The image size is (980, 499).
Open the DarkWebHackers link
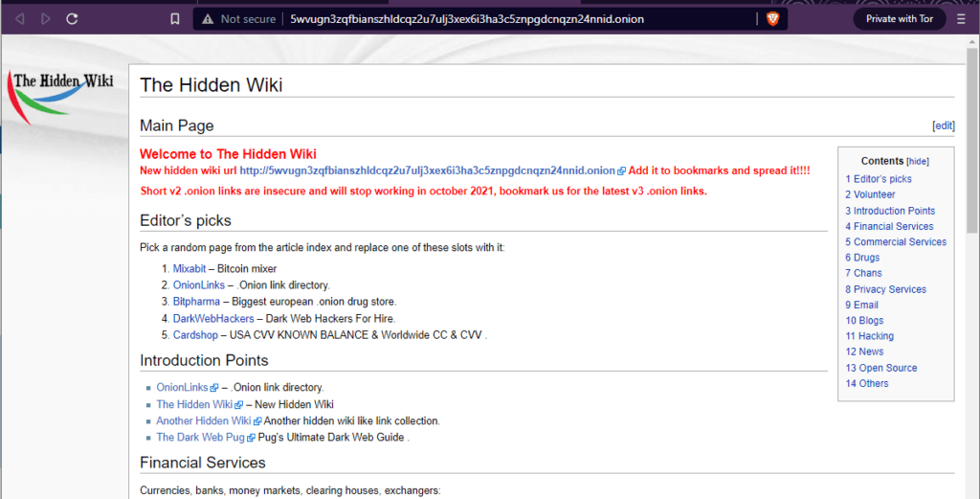click(x=213, y=319)
